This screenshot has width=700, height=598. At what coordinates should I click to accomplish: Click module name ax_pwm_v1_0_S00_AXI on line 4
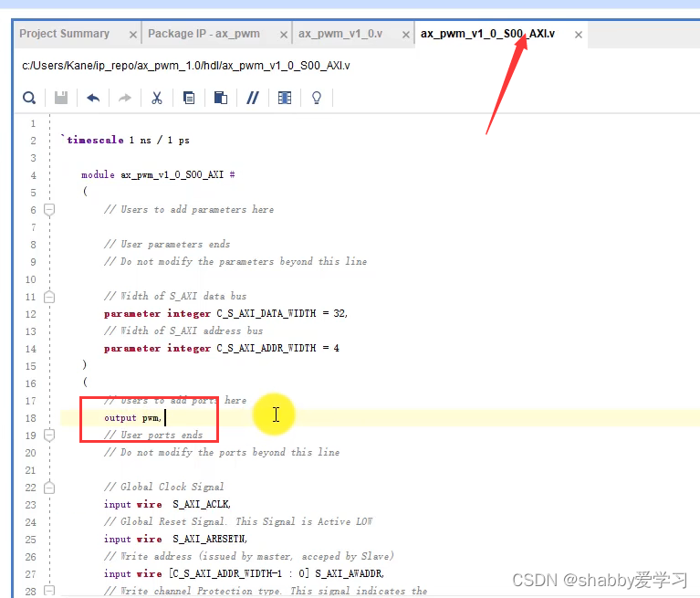pos(172,174)
